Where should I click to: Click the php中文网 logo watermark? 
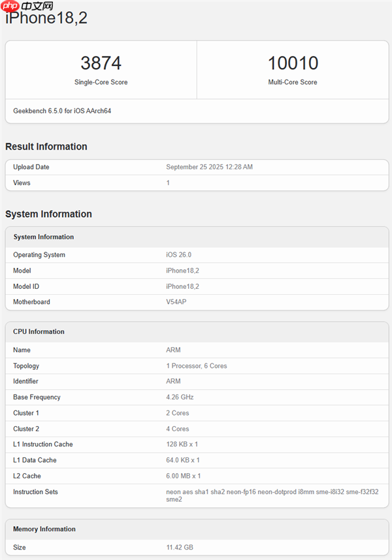coord(27,7)
